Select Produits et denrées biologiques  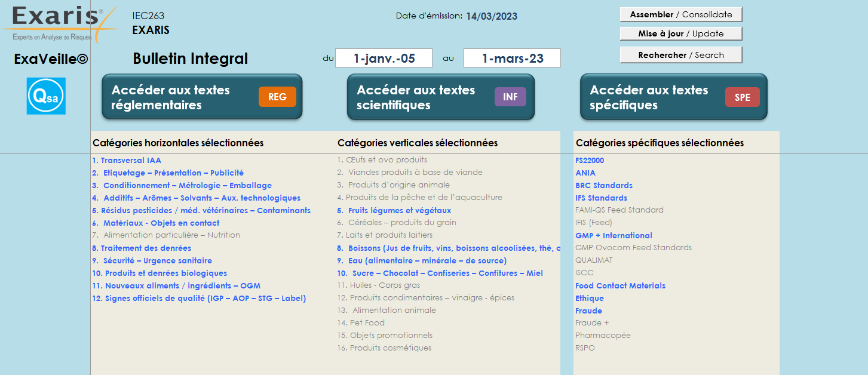coord(160,273)
